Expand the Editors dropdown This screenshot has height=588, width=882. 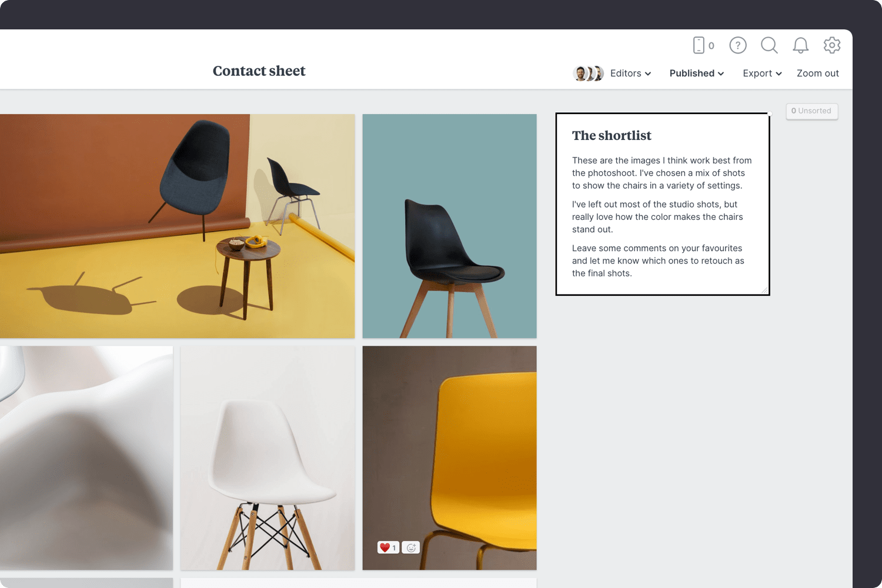pyautogui.click(x=630, y=73)
